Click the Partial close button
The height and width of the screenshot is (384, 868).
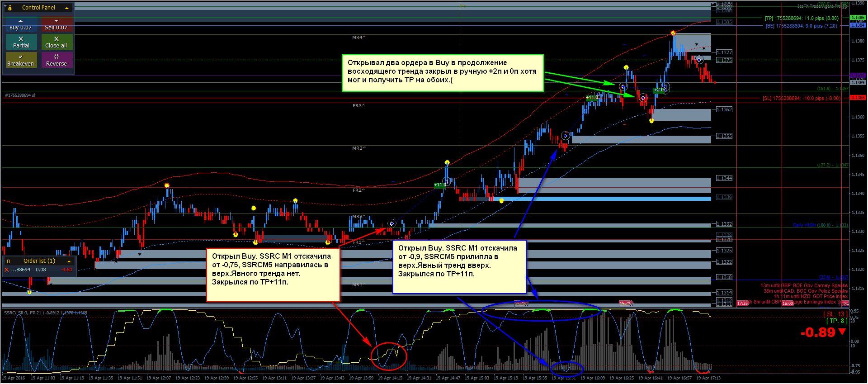coord(21,42)
